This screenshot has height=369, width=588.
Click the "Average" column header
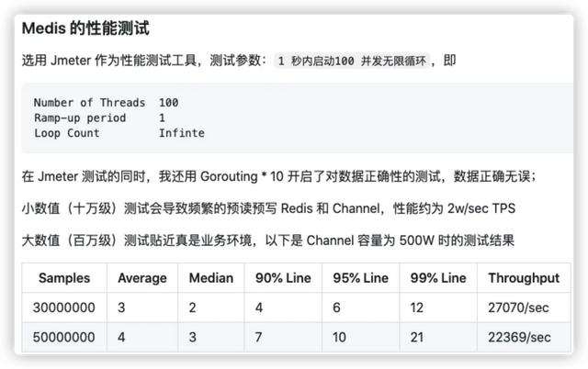pos(142,278)
